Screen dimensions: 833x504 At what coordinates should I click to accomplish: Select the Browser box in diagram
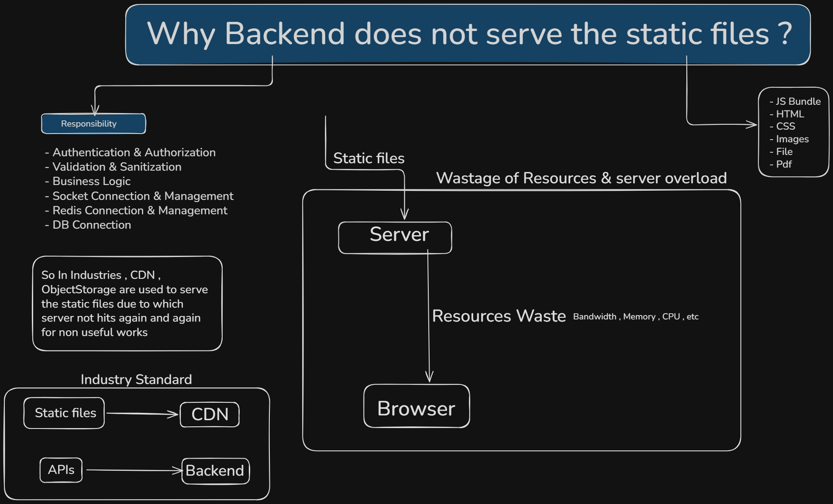416,406
